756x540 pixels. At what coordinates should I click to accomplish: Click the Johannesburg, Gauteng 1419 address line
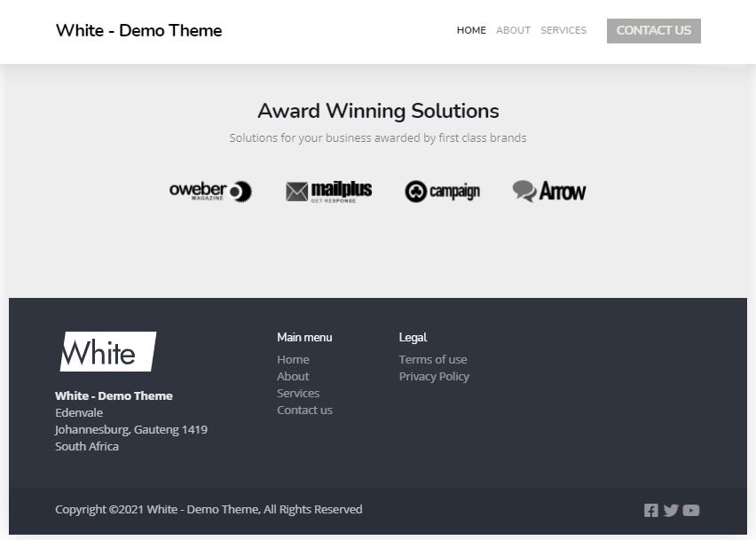click(x=131, y=429)
